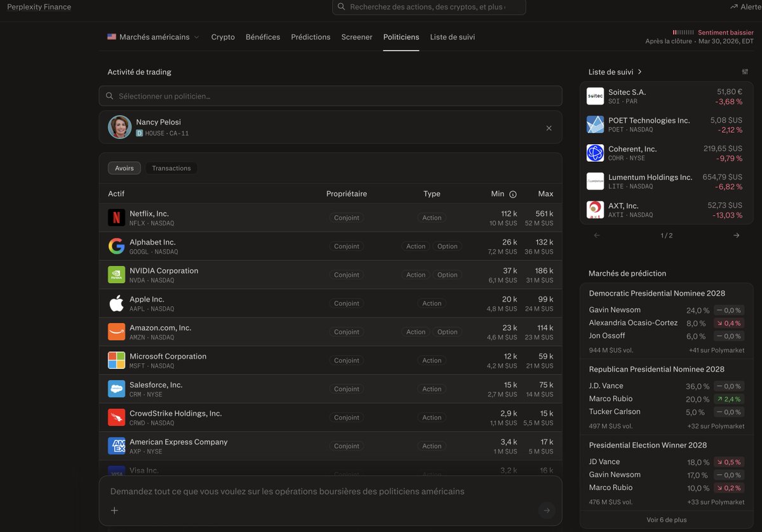This screenshot has width=762, height=532.
Task: Open the Prédictions tab
Action: point(311,37)
